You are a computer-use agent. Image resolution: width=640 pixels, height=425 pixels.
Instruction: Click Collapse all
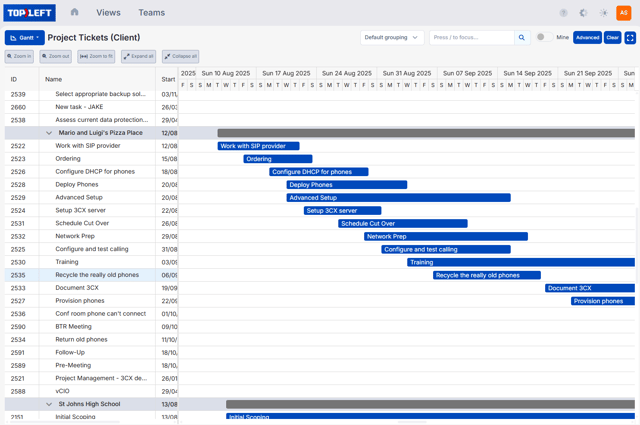pos(180,56)
